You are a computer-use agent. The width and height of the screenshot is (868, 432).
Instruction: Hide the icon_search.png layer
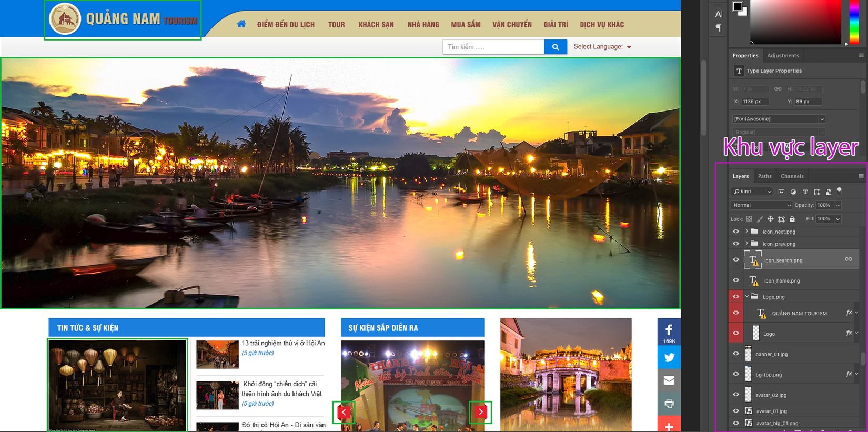coord(736,260)
